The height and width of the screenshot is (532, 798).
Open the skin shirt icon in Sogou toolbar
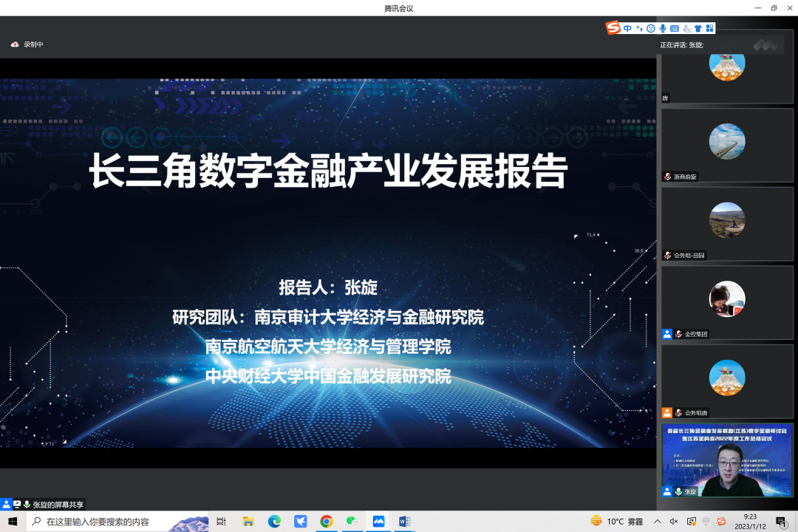coord(698,29)
